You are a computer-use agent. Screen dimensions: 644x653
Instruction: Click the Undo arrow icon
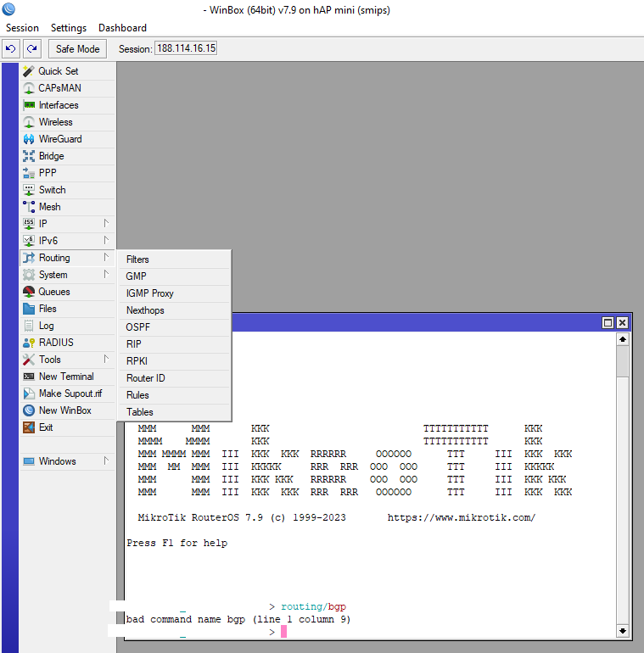[11, 48]
